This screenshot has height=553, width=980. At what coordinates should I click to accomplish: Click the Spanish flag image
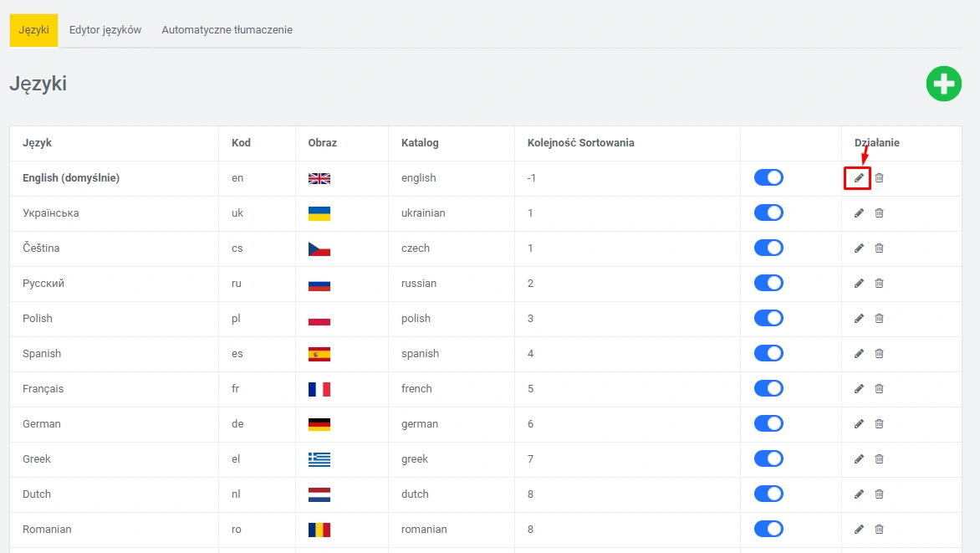[319, 354]
